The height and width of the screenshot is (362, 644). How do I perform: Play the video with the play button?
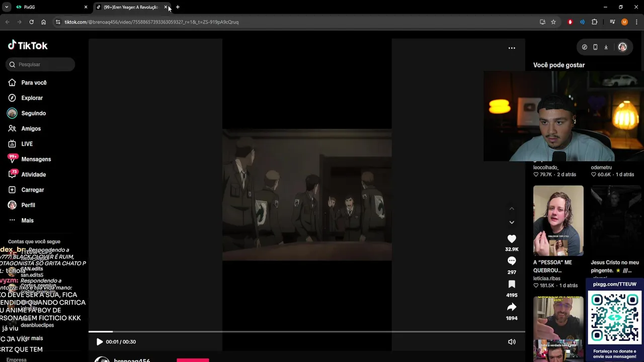[99, 342]
